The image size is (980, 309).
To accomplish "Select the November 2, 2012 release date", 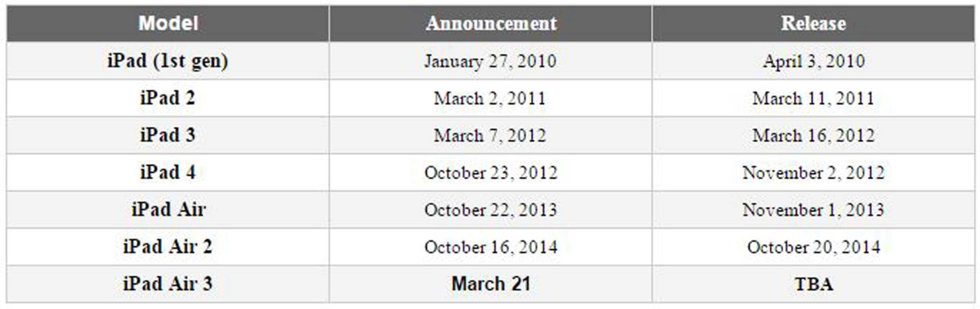I will click(813, 173).
